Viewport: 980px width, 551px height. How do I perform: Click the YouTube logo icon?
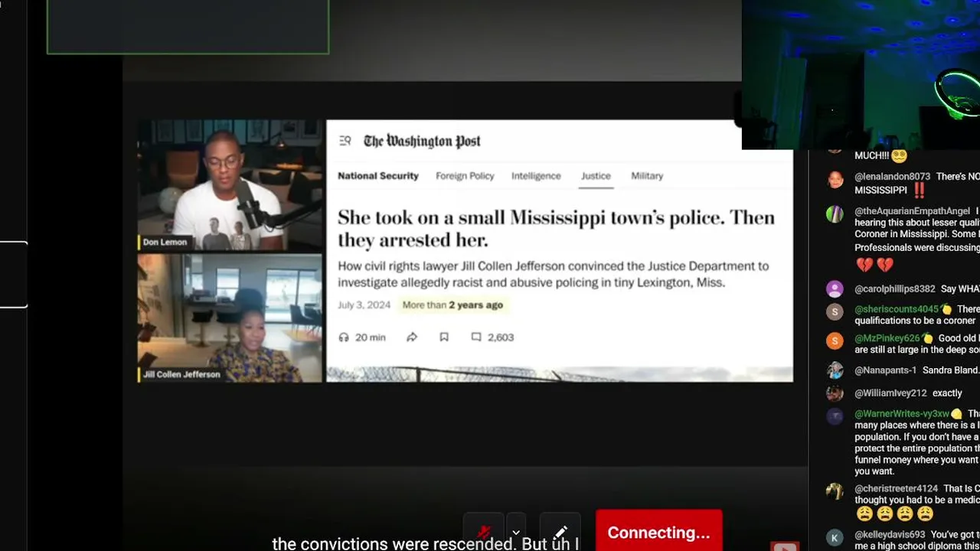[785, 546]
